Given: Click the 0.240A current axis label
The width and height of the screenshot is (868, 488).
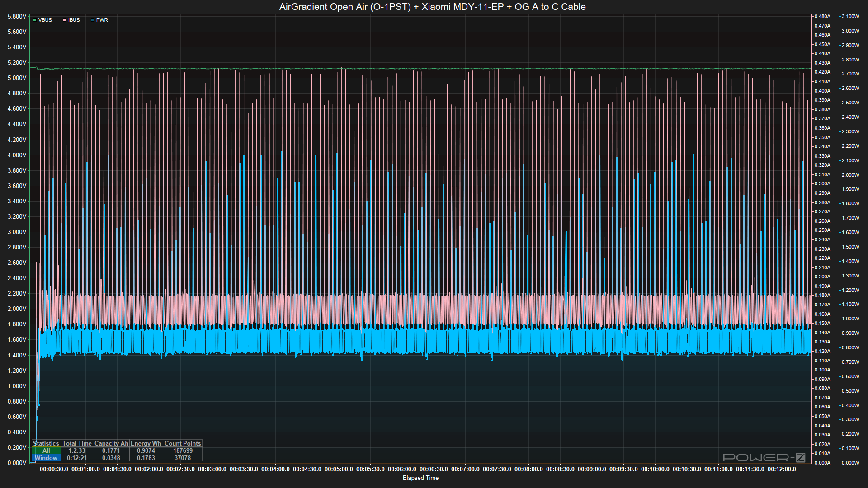Looking at the screenshot, I should 822,239.
